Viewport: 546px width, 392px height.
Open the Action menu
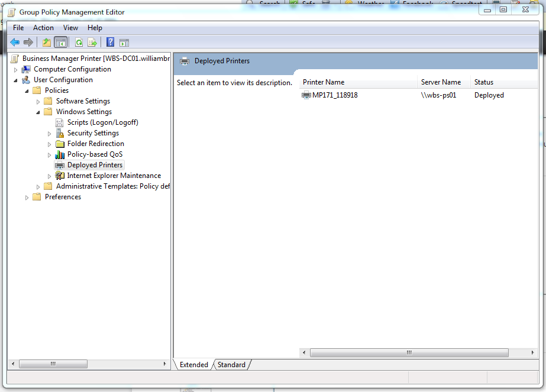pos(43,27)
